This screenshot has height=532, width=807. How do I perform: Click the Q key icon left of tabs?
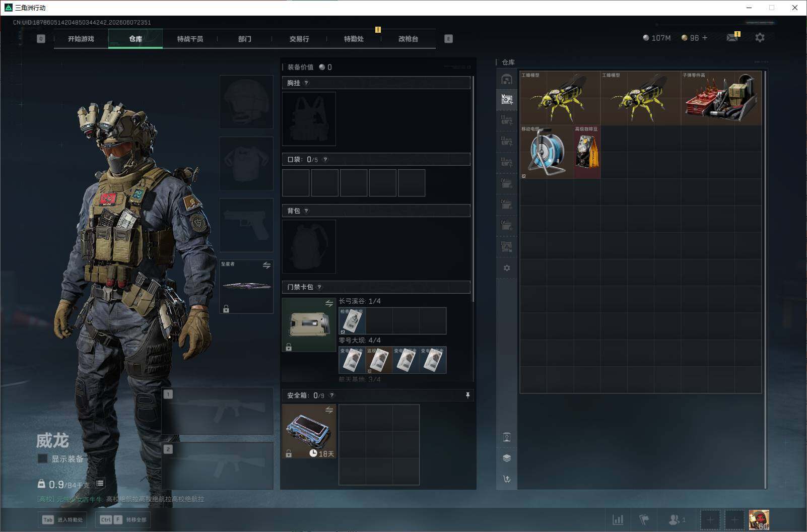click(41, 39)
